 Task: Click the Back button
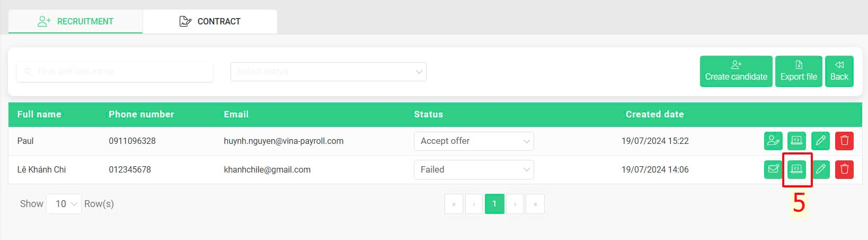point(839,71)
